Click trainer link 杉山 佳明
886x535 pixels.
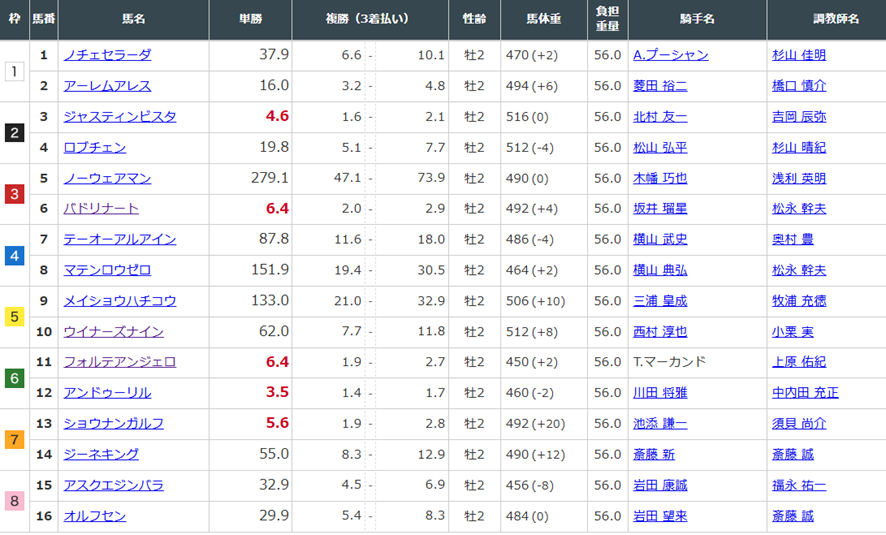[x=799, y=55]
